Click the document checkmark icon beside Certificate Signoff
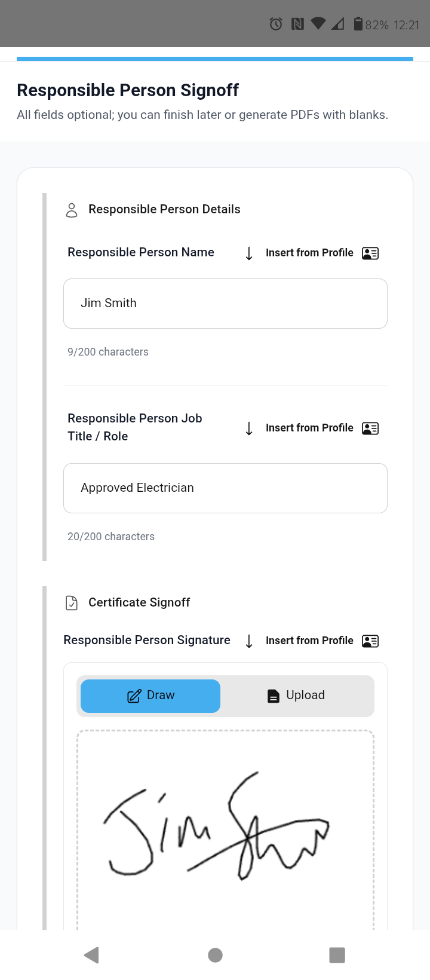Screen dimensions: 430x980 72,603
